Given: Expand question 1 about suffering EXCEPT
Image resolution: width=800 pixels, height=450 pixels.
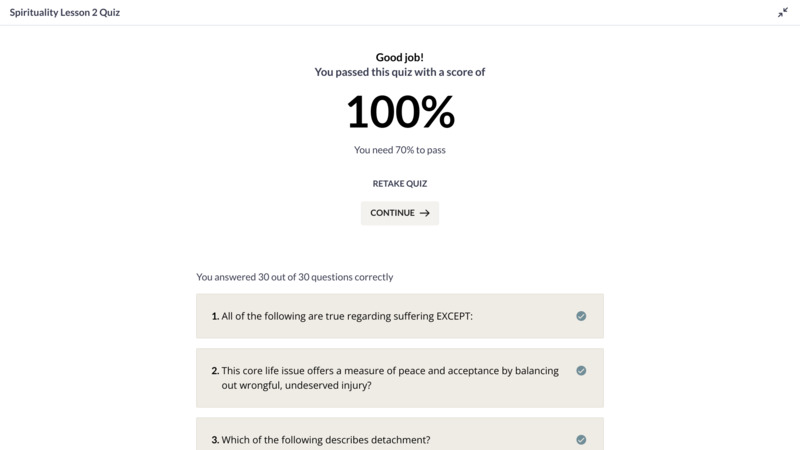Looking at the screenshot, I should (x=399, y=316).
